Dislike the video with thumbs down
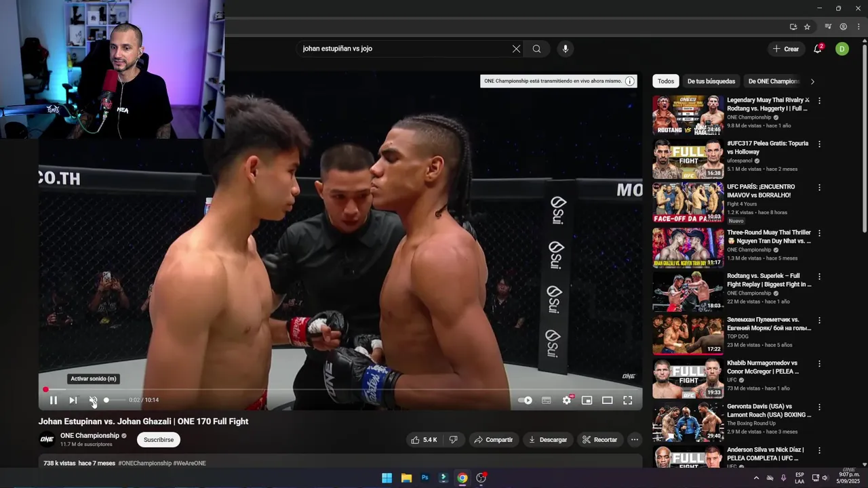 453,440
